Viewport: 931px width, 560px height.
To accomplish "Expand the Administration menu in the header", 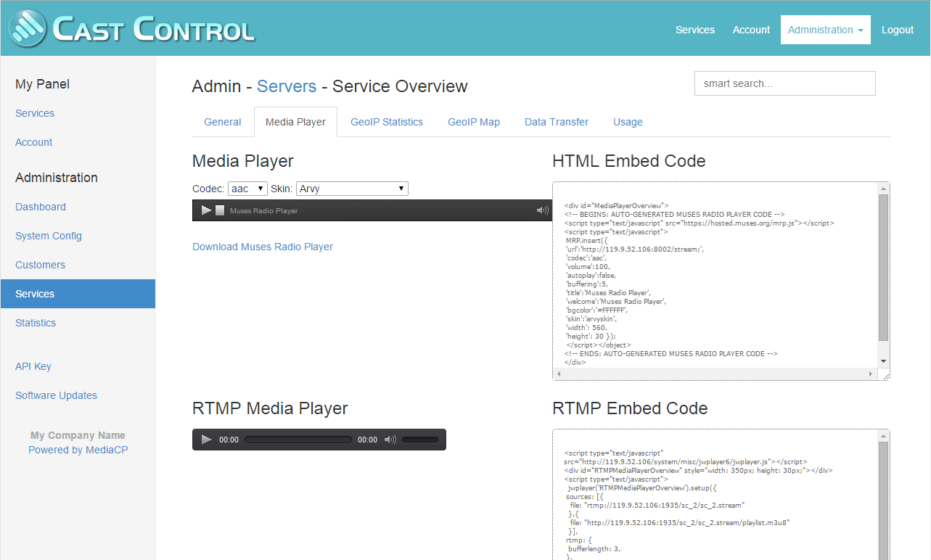I will [x=825, y=30].
